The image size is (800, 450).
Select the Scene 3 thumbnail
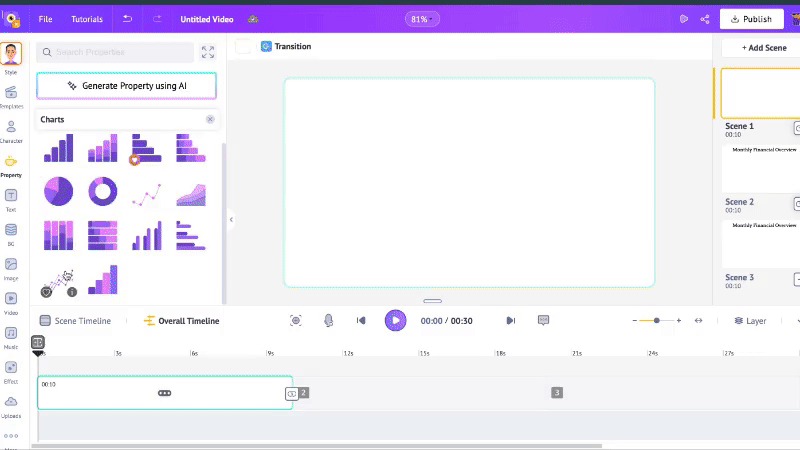click(760, 244)
